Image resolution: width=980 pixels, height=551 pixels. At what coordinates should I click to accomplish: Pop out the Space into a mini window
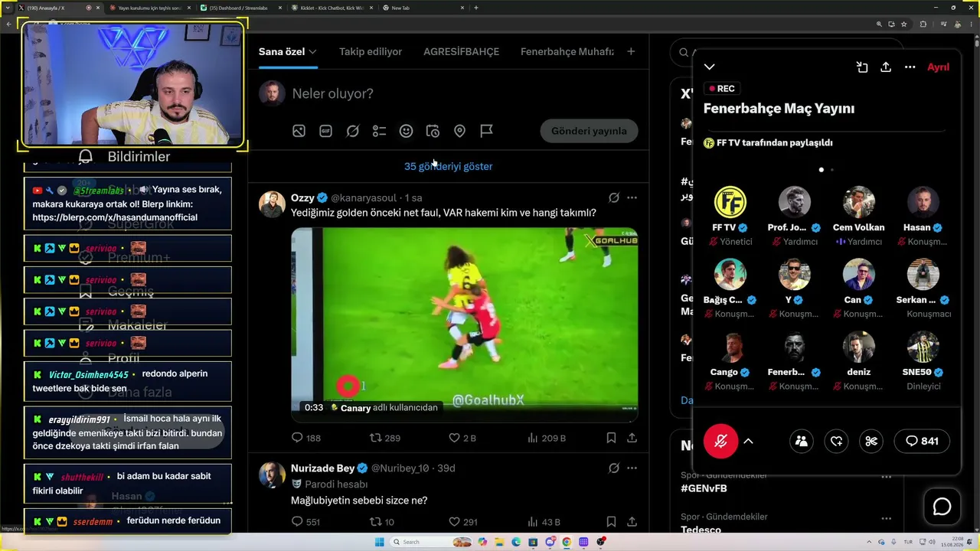(x=862, y=67)
